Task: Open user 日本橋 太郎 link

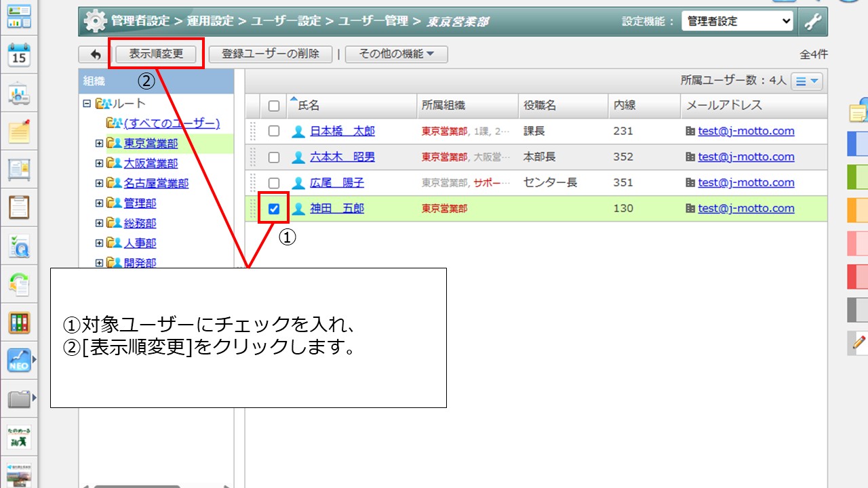Action: (x=342, y=131)
